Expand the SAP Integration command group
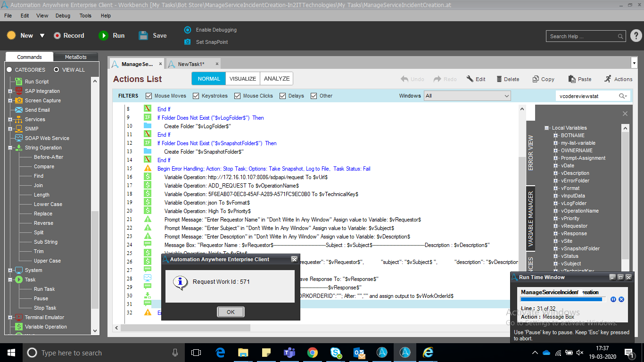Screen dimensions: 644x362 click(10, 91)
